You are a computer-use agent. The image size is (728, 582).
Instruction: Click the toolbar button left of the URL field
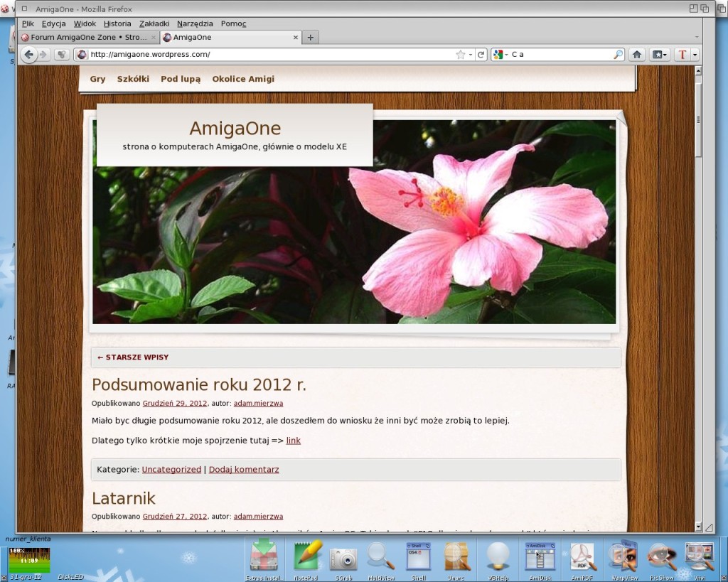point(61,55)
